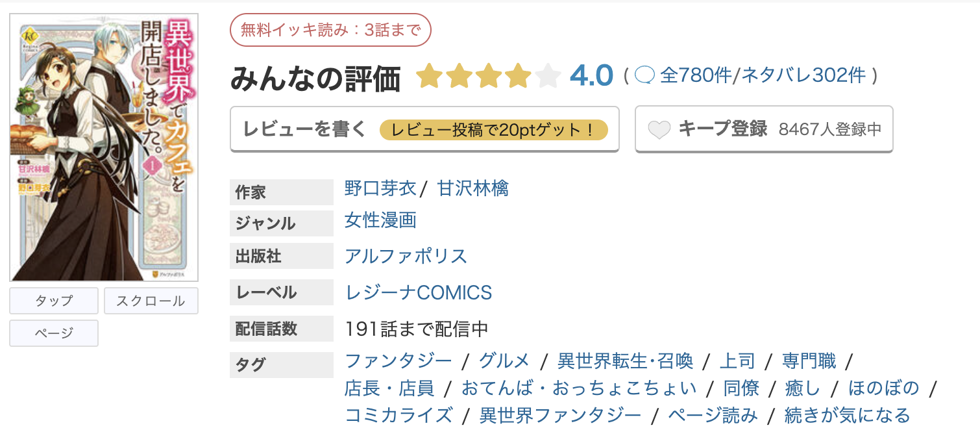
Task: Click the heart icon for キープ登録
Action: point(660,129)
